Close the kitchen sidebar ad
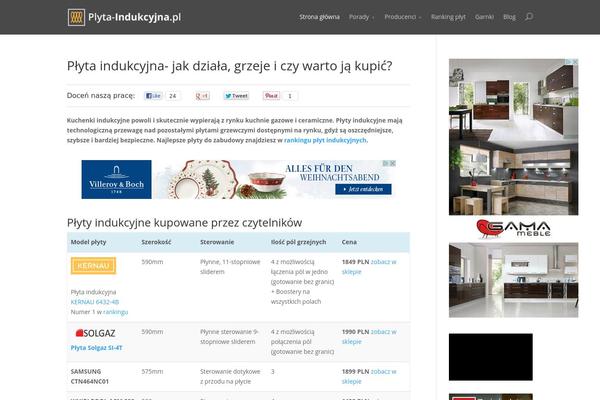 575,62
